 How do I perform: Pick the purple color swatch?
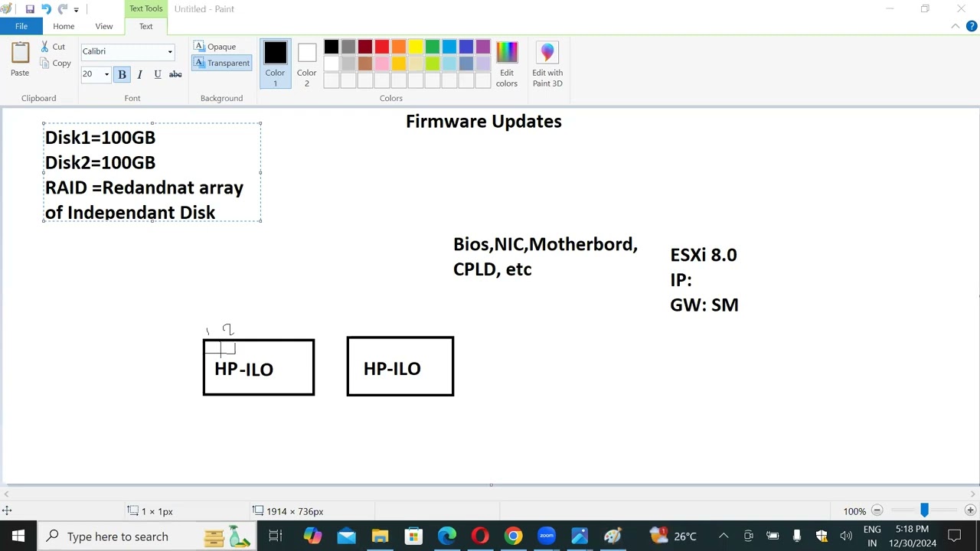tap(483, 47)
